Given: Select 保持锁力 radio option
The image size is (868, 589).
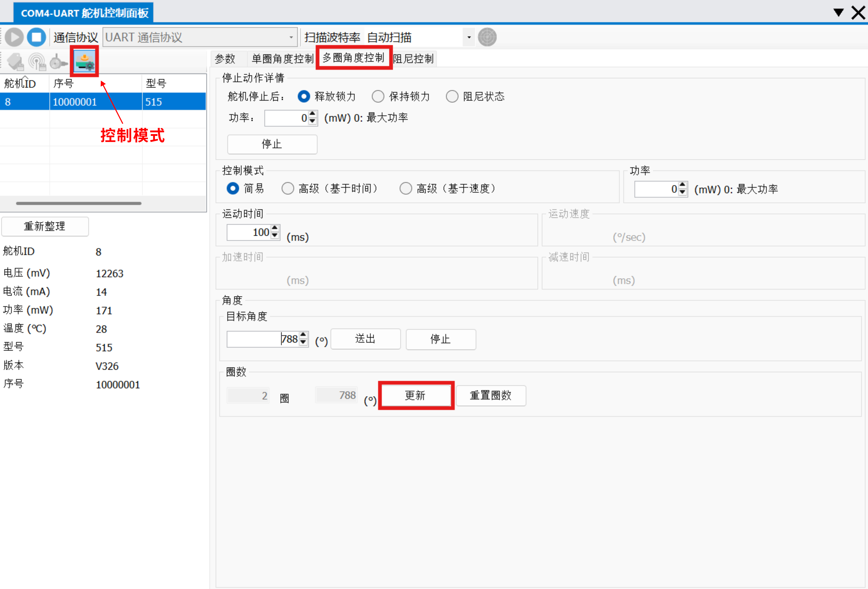Looking at the screenshot, I should point(378,97).
